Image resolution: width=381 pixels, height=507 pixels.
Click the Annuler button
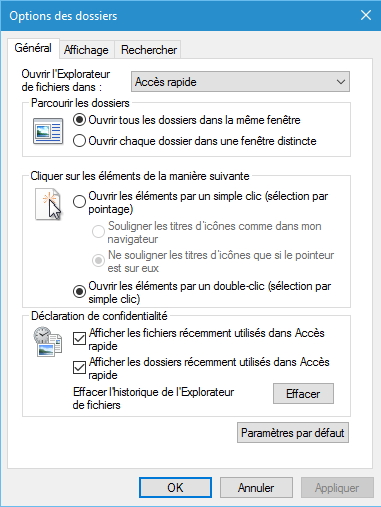tap(256, 488)
